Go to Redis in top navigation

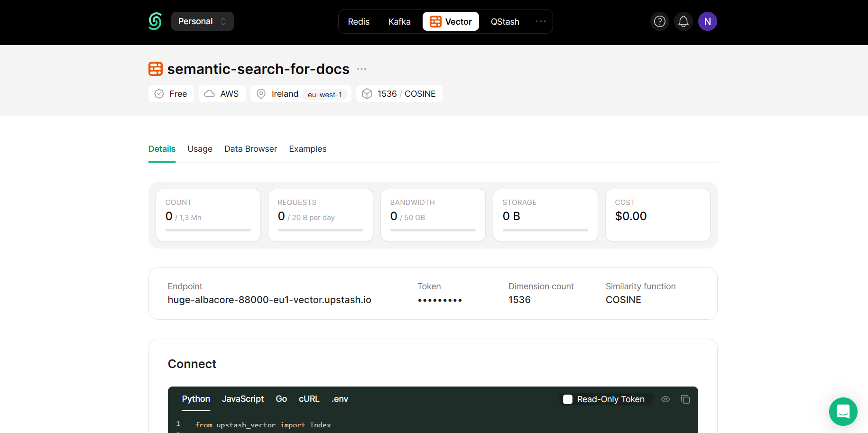tap(359, 21)
